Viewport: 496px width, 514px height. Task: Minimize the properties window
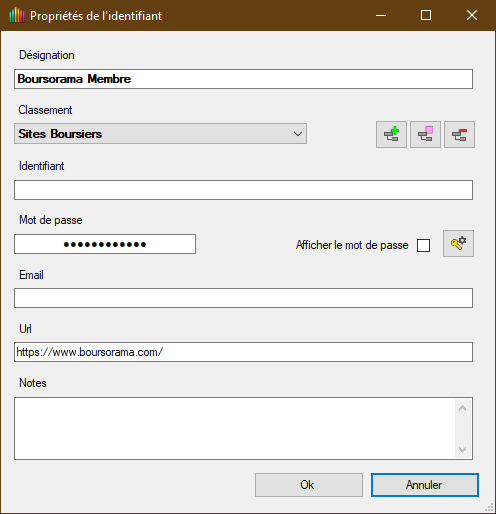pyautogui.click(x=381, y=15)
